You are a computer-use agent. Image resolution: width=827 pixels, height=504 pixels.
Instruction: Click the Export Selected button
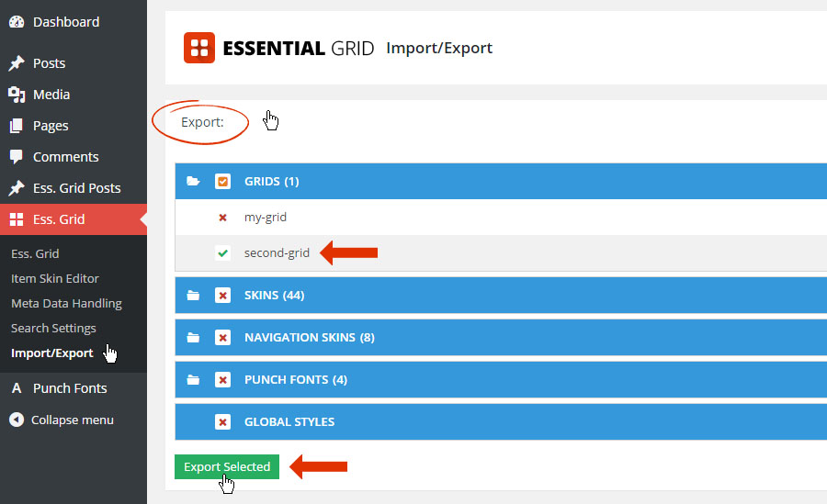click(227, 466)
